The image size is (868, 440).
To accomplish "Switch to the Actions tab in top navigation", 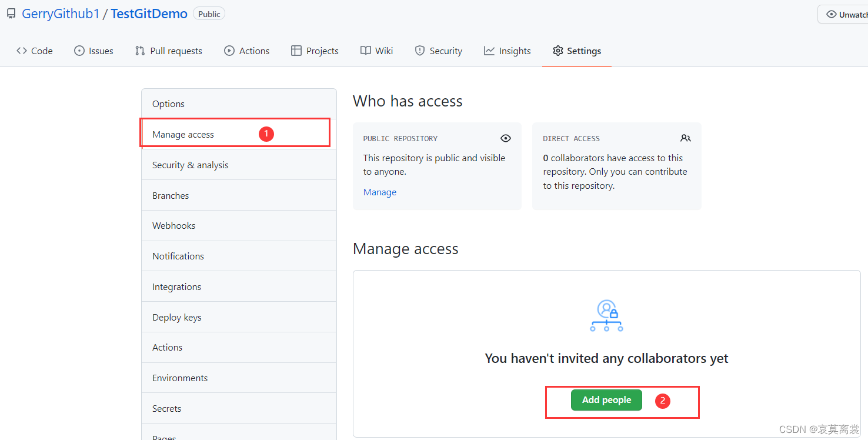I will tap(246, 51).
